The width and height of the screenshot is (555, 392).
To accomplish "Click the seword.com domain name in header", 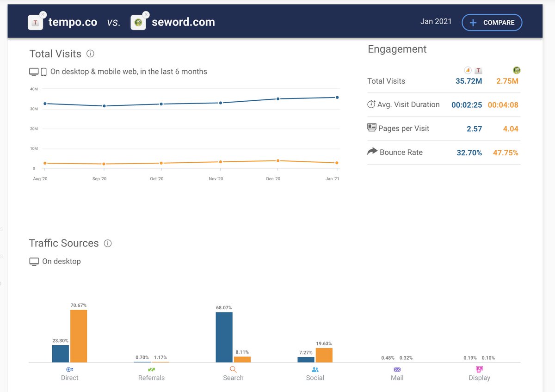I will [183, 22].
